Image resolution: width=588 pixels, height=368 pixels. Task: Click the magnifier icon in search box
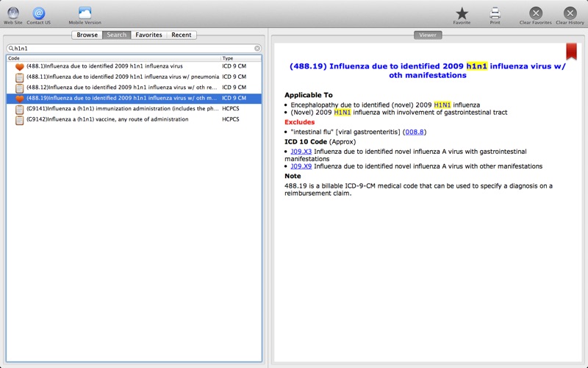pos(11,48)
